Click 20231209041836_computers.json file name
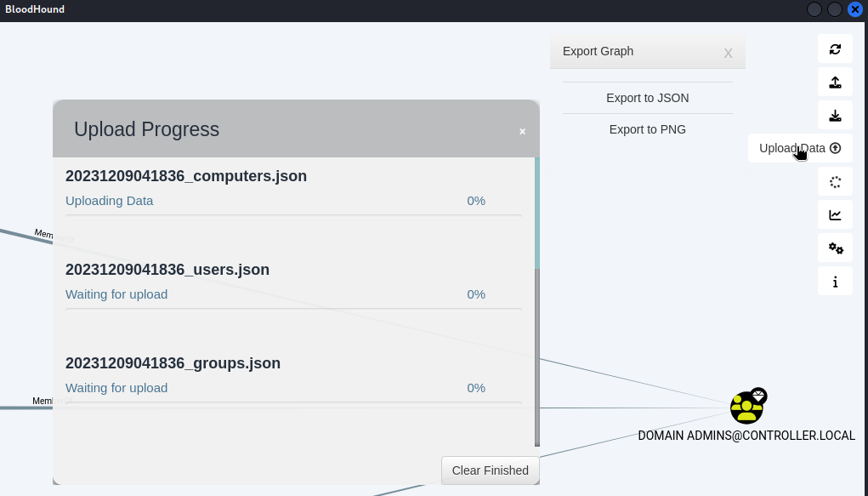Screen dimensions: 868x496 coord(186,176)
